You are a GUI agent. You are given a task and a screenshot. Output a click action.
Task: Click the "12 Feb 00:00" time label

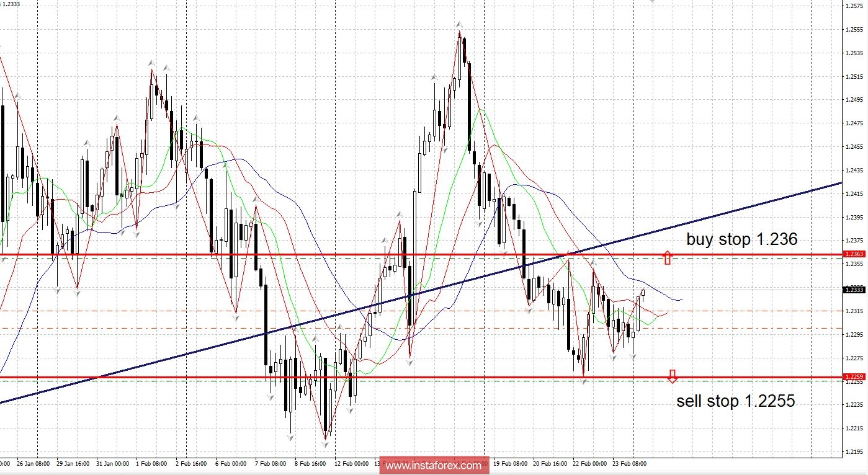[x=351, y=463]
